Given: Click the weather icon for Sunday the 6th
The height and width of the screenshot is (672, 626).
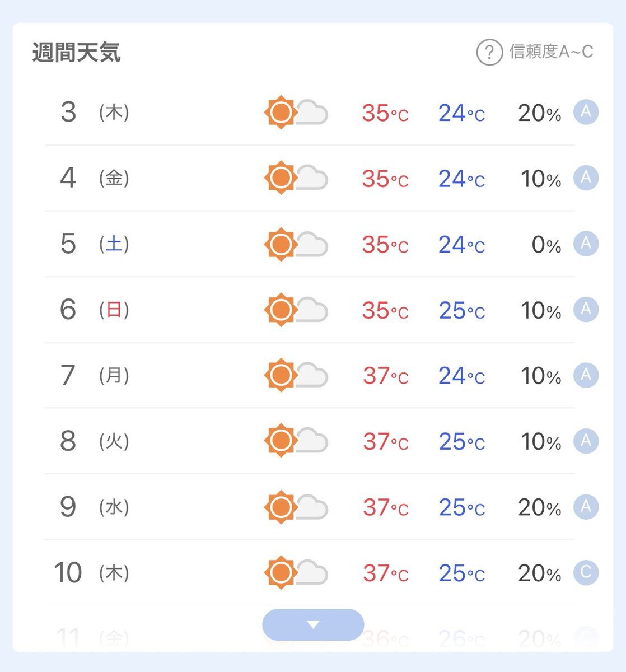Looking at the screenshot, I should (x=296, y=310).
